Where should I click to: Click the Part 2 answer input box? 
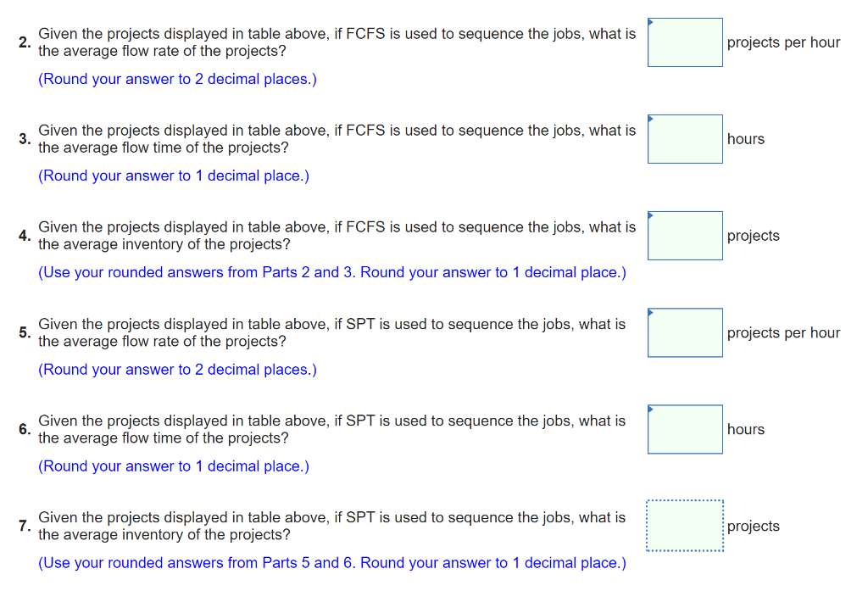tap(684, 42)
